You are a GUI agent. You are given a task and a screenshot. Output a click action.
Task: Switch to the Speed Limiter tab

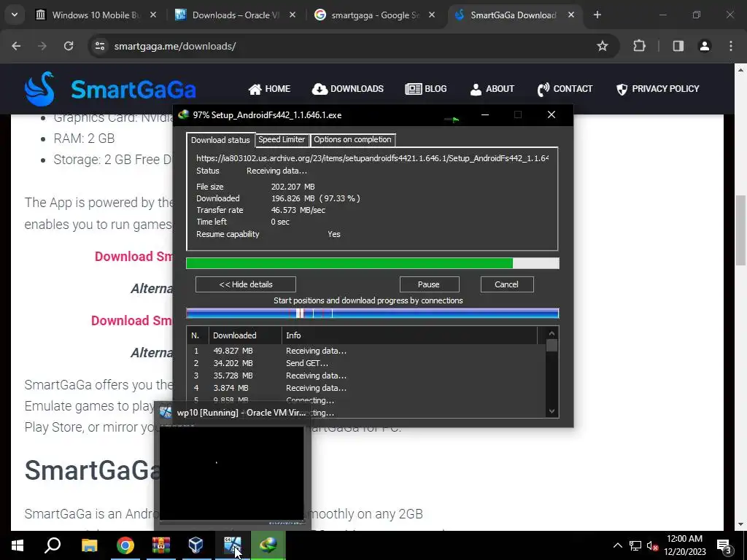click(281, 139)
